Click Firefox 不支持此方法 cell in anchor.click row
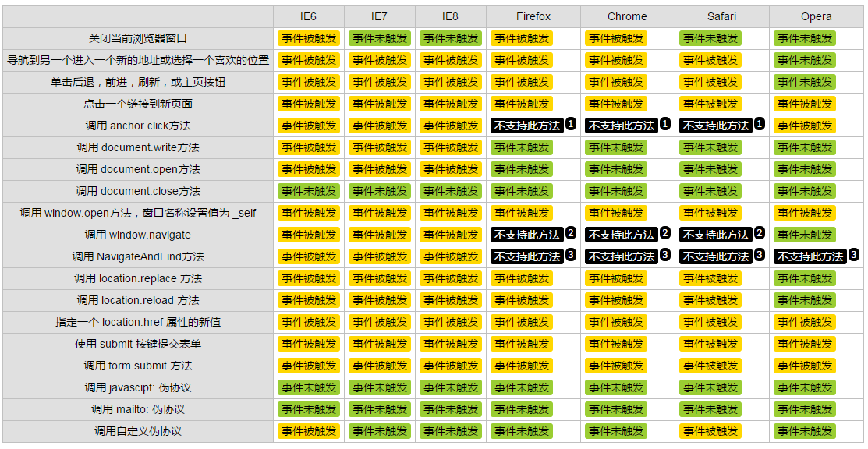The image size is (868, 449). point(527,126)
